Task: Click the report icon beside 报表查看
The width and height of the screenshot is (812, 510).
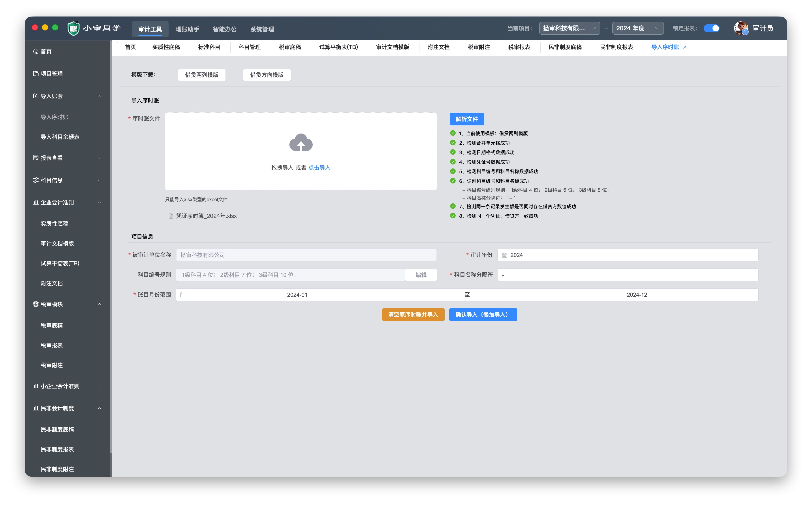Action: tap(36, 158)
